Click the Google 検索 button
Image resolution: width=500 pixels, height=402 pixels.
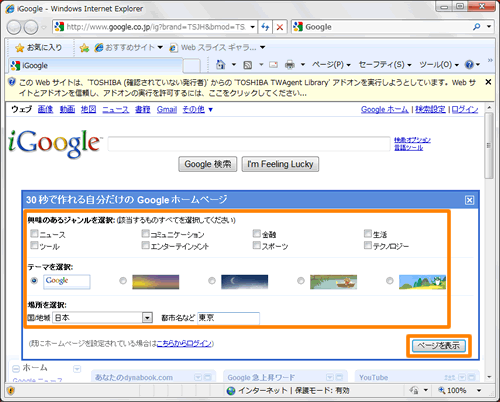click(x=208, y=164)
